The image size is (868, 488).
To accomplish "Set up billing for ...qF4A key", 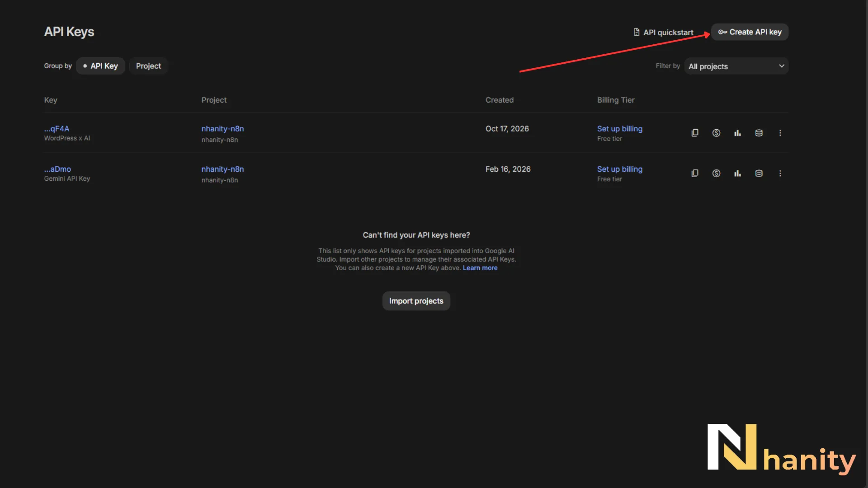I will pos(619,129).
